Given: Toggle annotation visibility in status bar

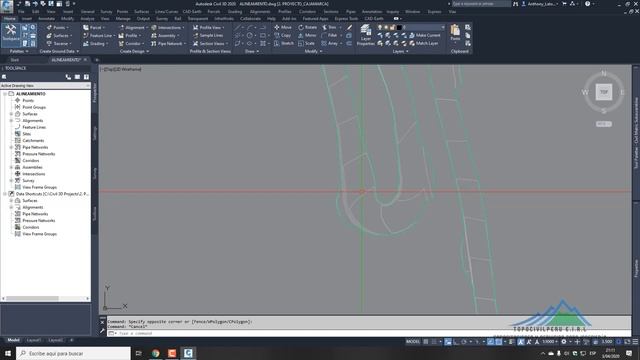Looking at the screenshot, I should (x=521, y=342).
